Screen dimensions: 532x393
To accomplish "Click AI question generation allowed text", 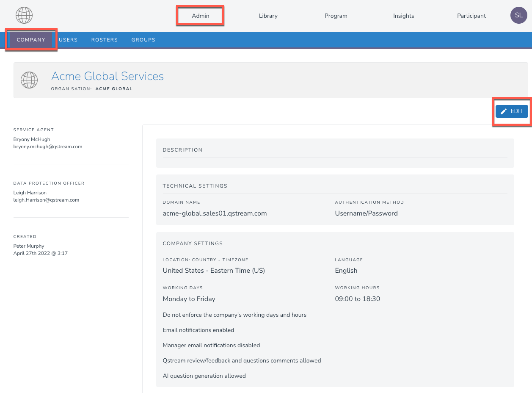I will 204,376.
